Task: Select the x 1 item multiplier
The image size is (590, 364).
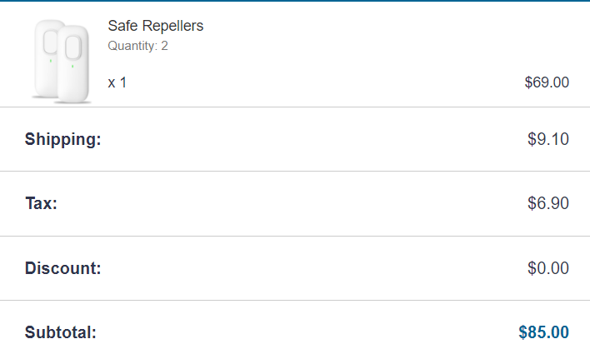Action: click(x=117, y=82)
